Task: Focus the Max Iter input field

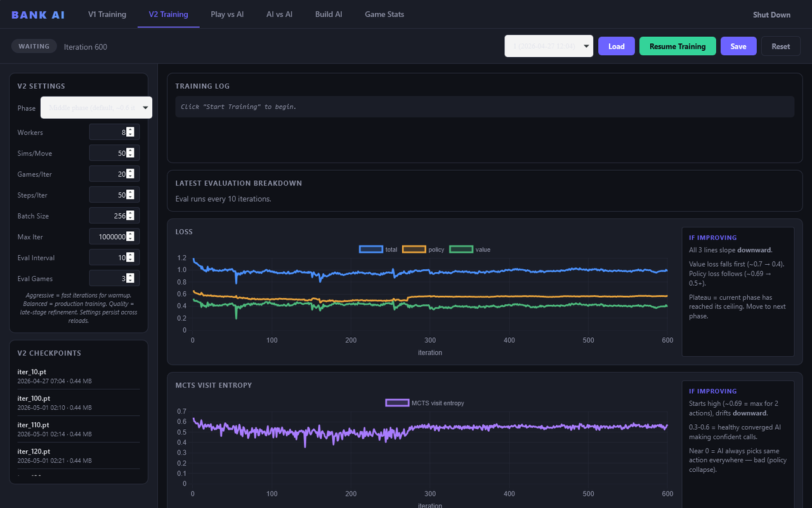Action: pyautogui.click(x=114, y=237)
